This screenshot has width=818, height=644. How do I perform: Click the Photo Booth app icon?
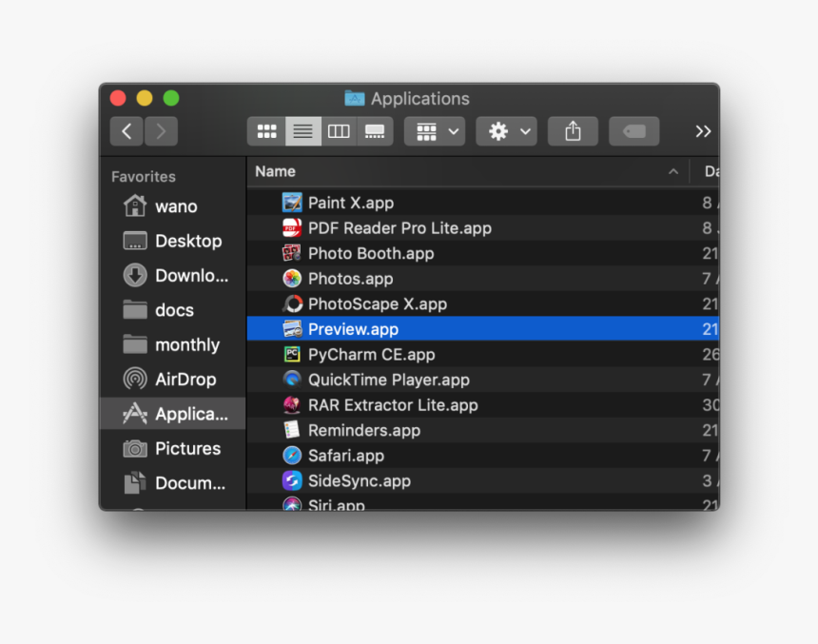[x=292, y=253]
